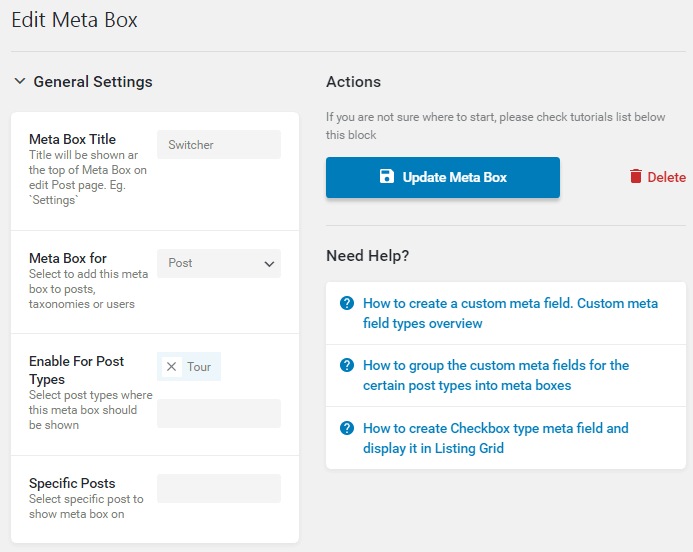Select the Tour post type tag
Image resolution: width=693 pixels, height=552 pixels.
point(199,367)
